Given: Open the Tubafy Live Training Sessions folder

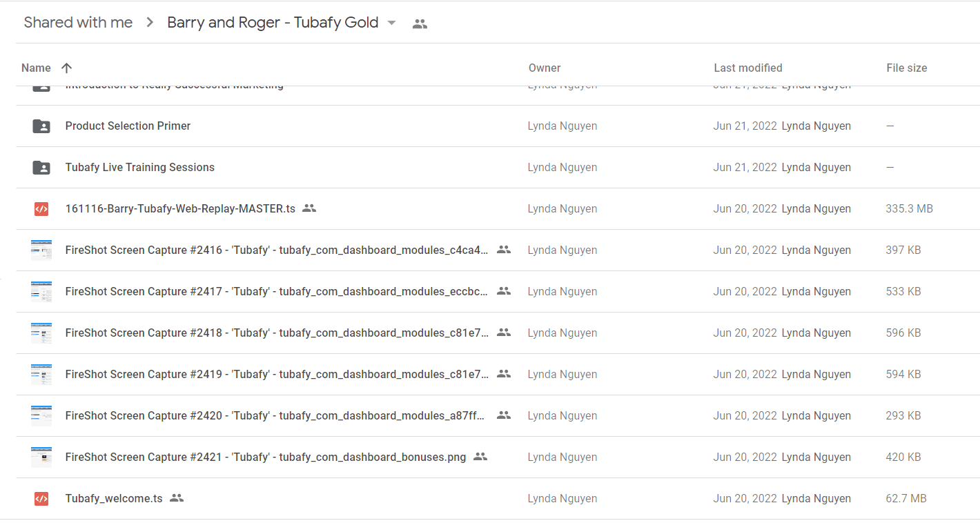Looking at the screenshot, I should point(140,167).
